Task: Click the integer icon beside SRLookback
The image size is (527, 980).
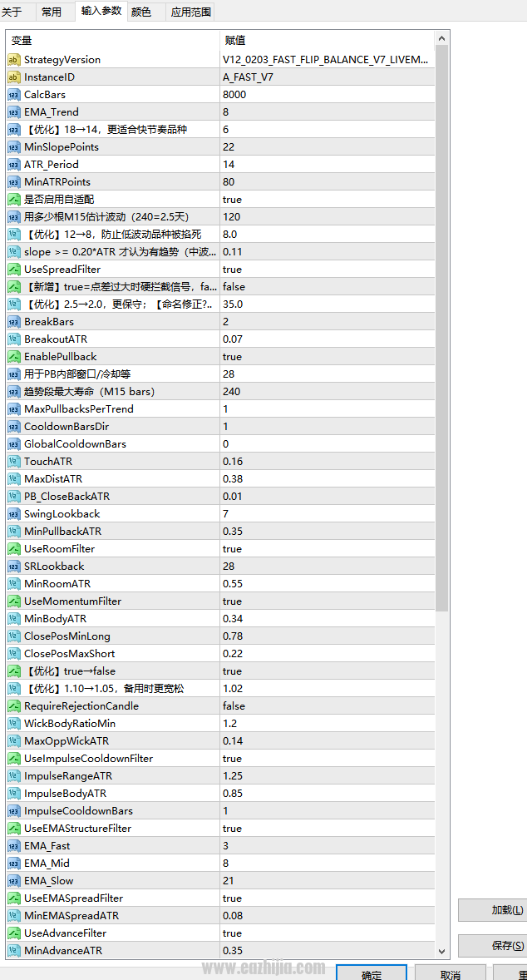Action: pyautogui.click(x=14, y=567)
